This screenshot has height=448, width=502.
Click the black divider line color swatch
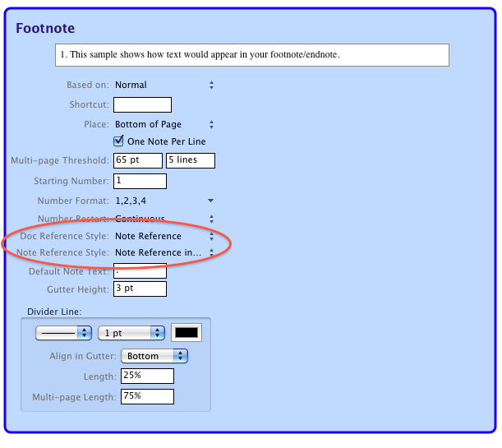pos(187,333)
